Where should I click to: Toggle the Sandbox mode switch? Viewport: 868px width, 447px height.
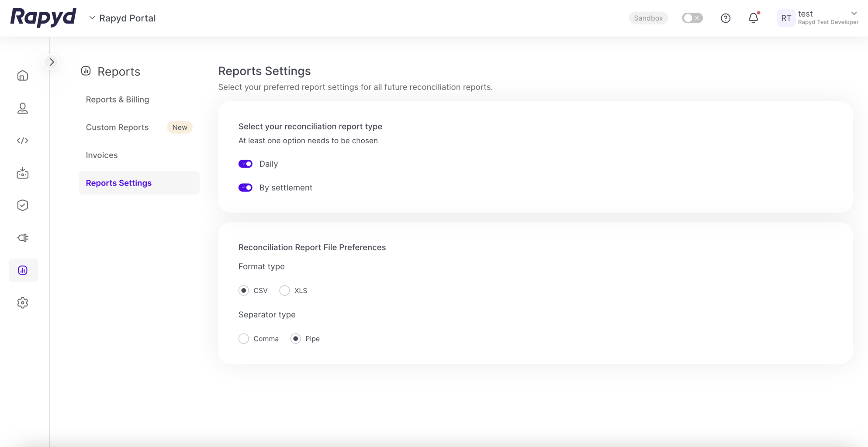(x=692, y=18)
